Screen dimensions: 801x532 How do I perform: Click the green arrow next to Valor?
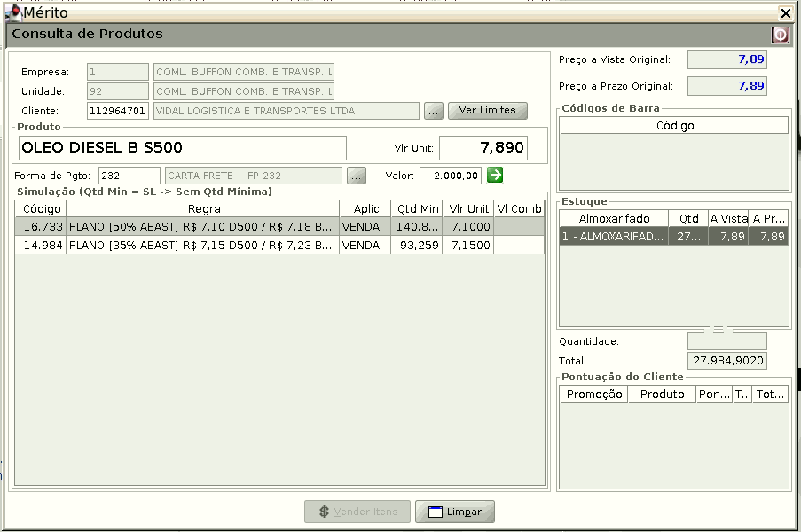(x=495, y=175)
